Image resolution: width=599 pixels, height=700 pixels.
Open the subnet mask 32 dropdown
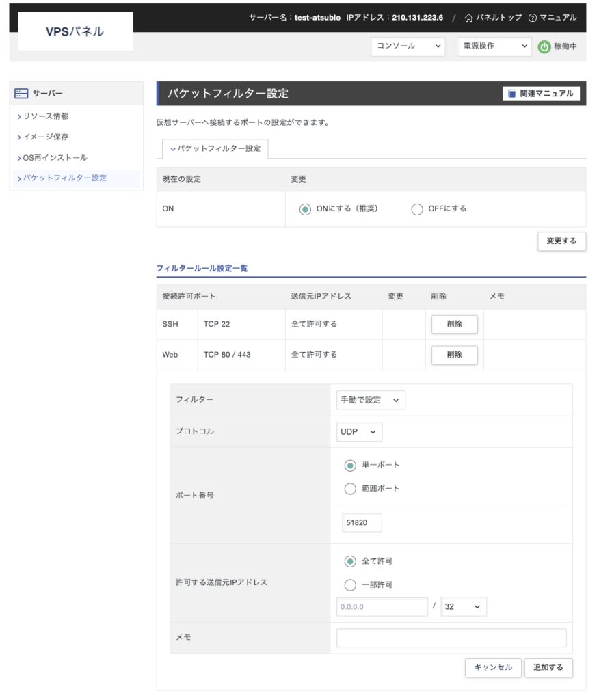click(x=464, y=607)
